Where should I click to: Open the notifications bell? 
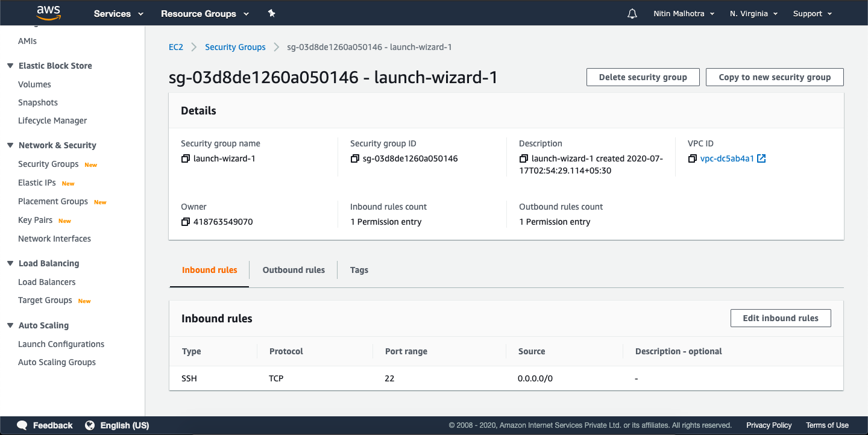[632, 13]
